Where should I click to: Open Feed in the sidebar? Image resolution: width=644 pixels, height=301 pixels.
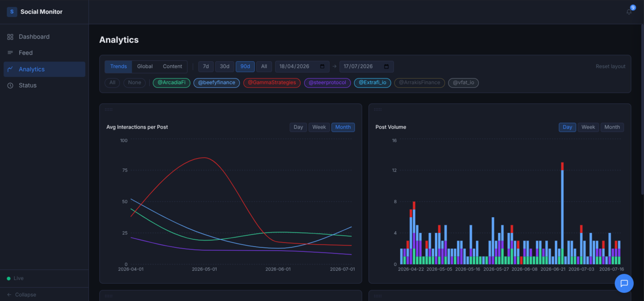[x=44, y=53]
